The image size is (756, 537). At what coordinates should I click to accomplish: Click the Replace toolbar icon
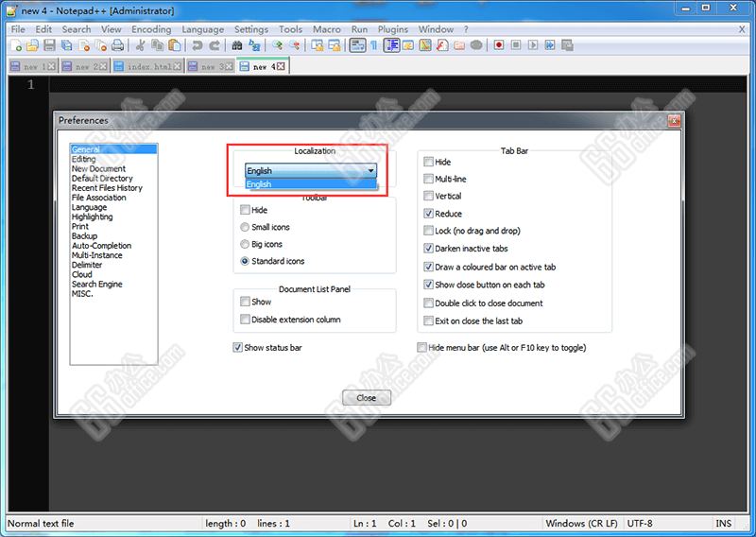point(254,45)
